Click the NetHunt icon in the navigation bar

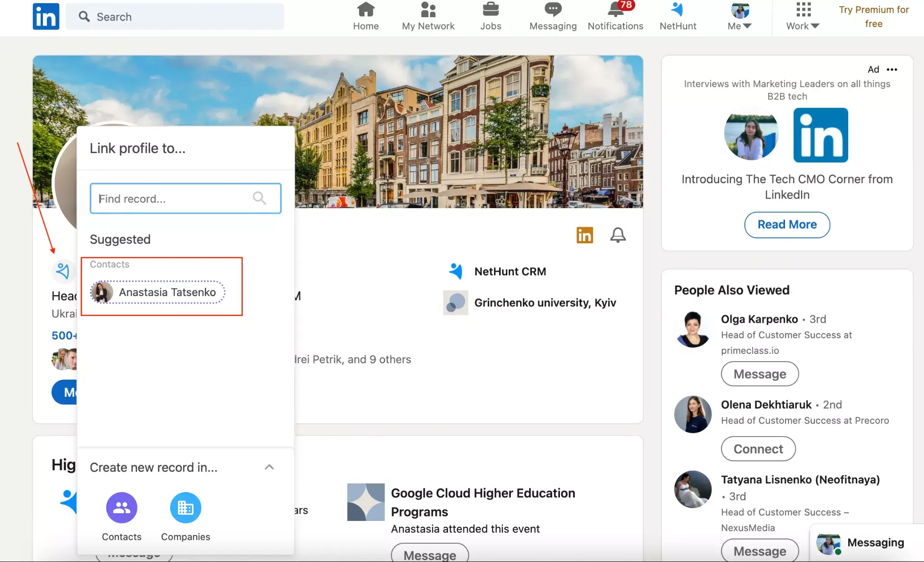click(678, 17)
